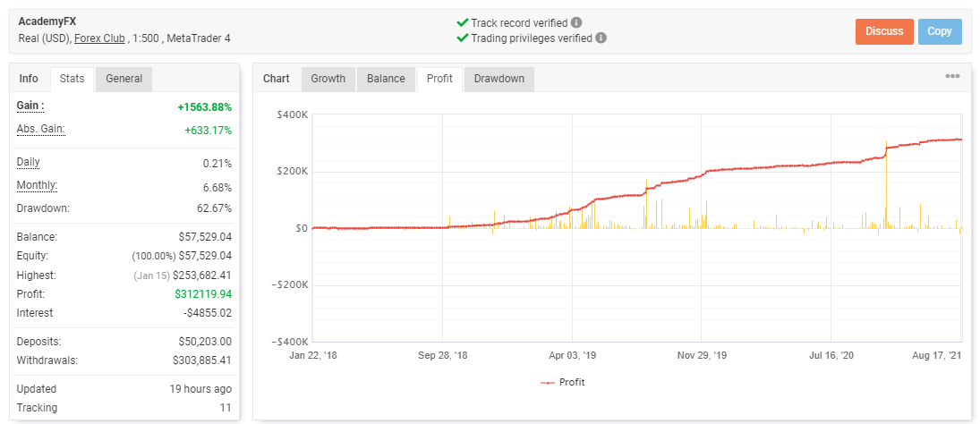
Task: Open the three-dots chart options menu
Action: (952, 76)
